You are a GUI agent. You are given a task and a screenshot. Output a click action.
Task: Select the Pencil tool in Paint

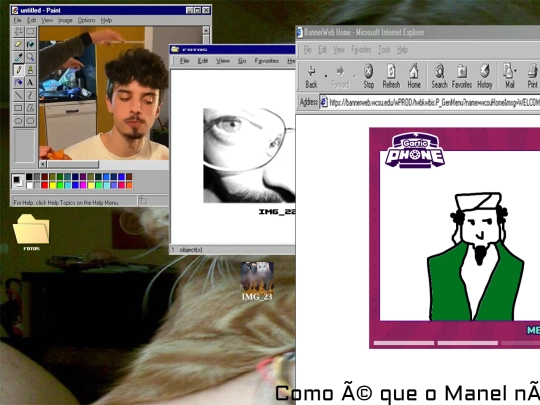click(18, 70)
